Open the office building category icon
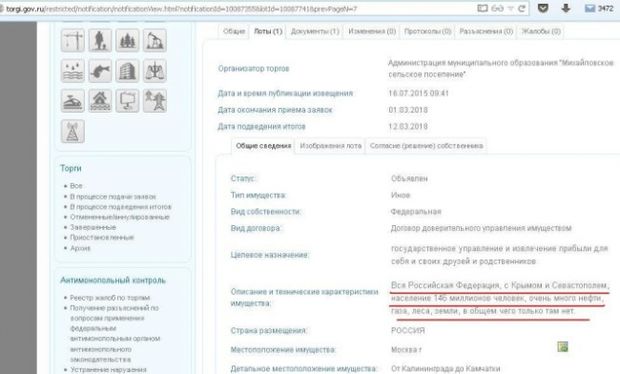The width and height of the screenshot is (620, 374). click(127, 71)
